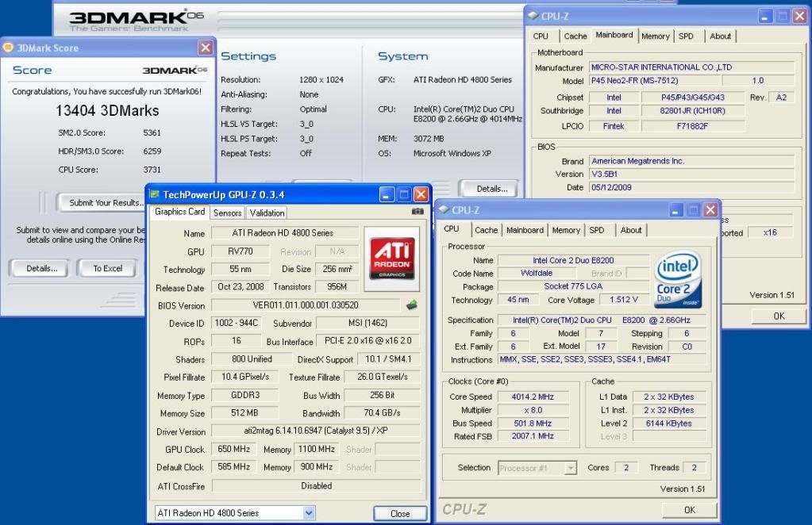Click the BIOS save chip icon in GPU-Z
Viewport: 812px width, 525px height.
(412, 305)
